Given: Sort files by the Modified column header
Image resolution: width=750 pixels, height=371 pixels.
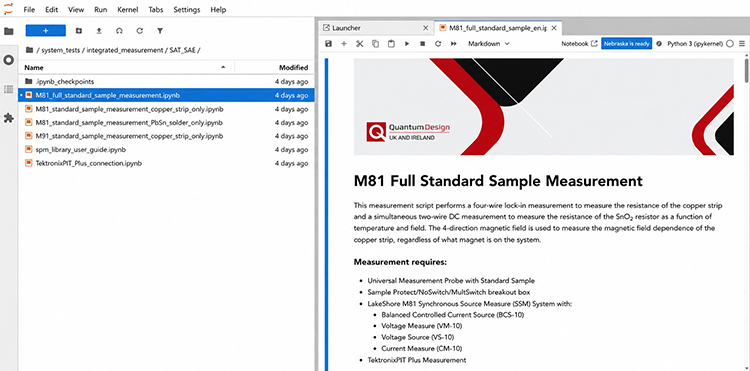Looking at the screenshot, I should [x=275, y=67].
